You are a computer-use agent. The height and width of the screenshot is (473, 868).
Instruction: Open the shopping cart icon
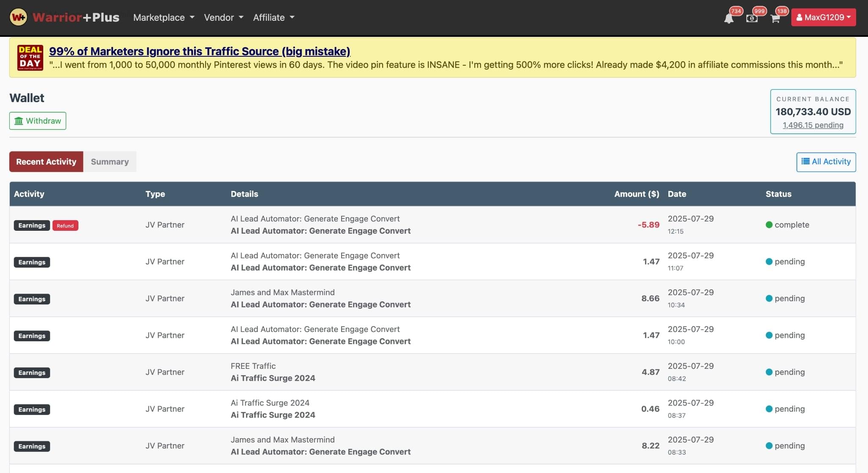point(775,18)
